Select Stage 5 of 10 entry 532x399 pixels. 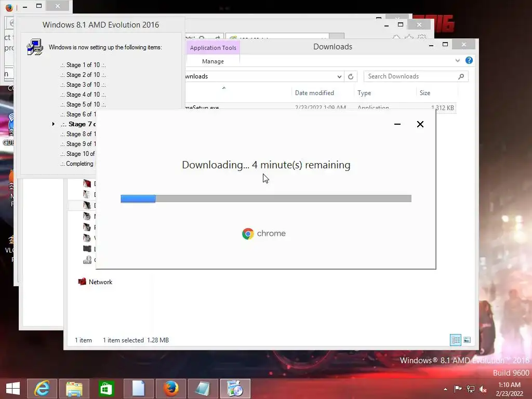[83, 104]
